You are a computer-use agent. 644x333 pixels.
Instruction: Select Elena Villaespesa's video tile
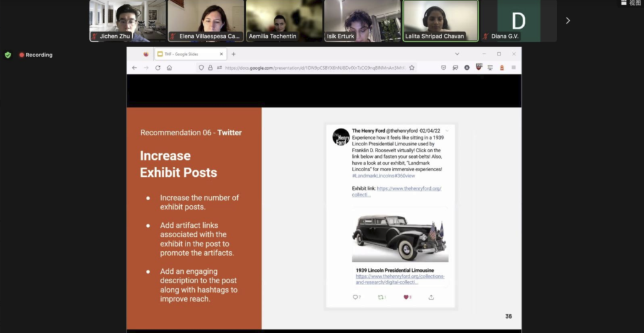pos(206,21)
